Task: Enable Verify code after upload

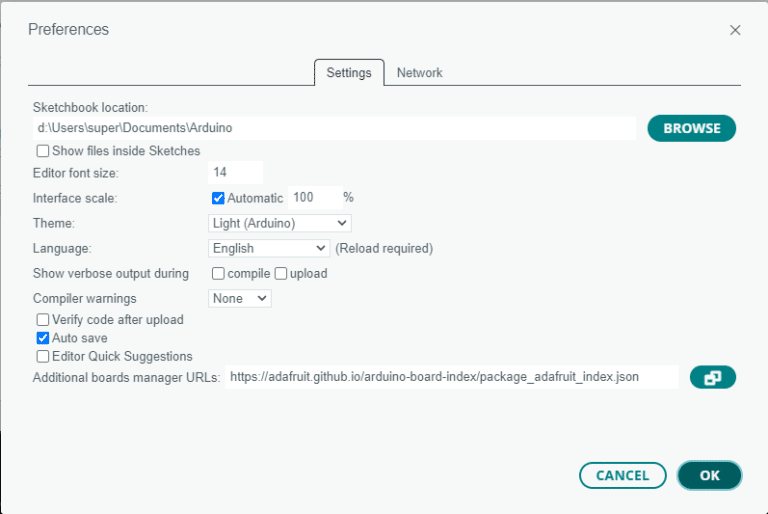Action: coord(43,319)
